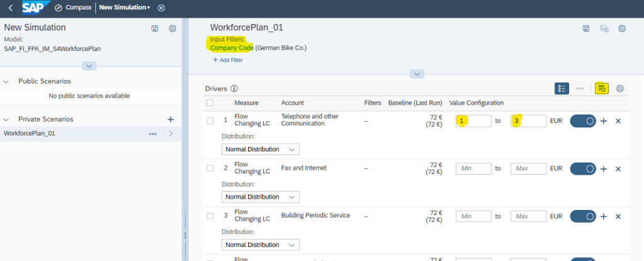Collapse the Public Scenarios section
The image size is (644, 261).
7,81
